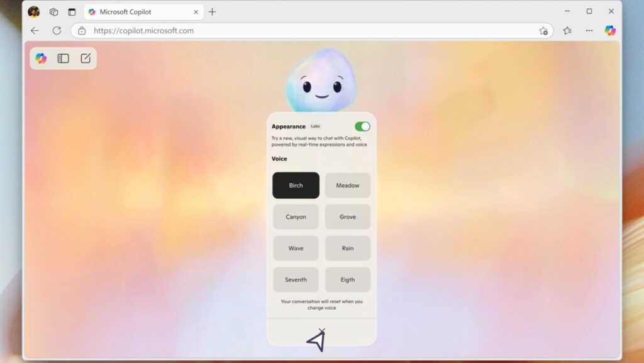Close the voice settings panel
This screenshot has width=644, height=363.
321,331
